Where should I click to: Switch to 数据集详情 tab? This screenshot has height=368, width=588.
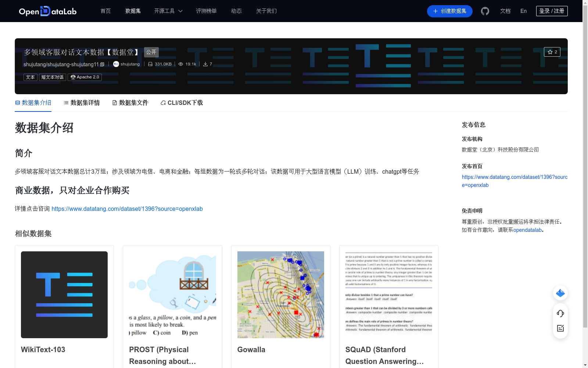(82, 103)
